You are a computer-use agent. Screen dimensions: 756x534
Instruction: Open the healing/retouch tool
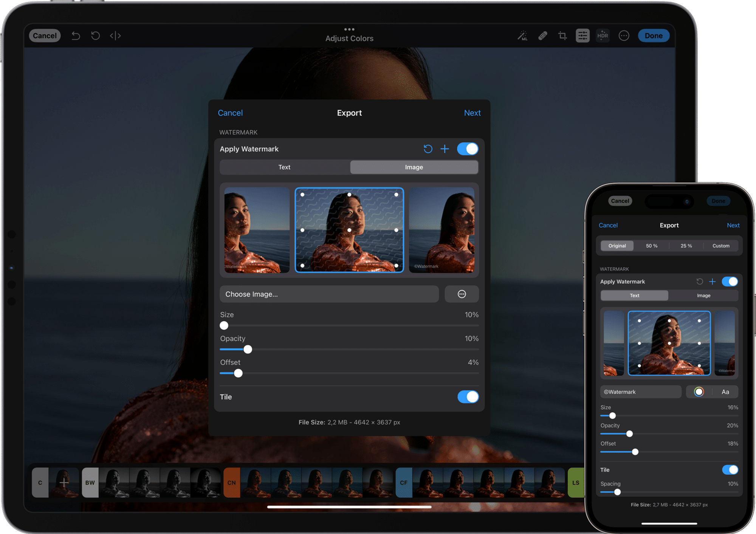543,36
